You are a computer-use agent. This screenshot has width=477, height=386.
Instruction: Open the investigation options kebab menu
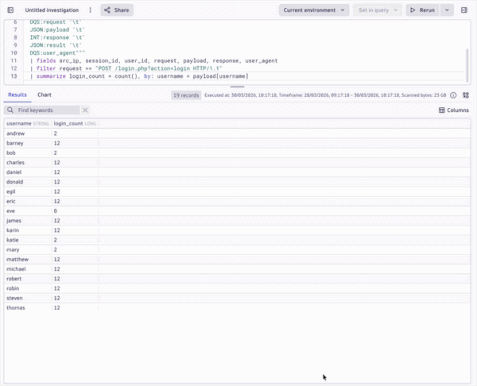point(90,10)
